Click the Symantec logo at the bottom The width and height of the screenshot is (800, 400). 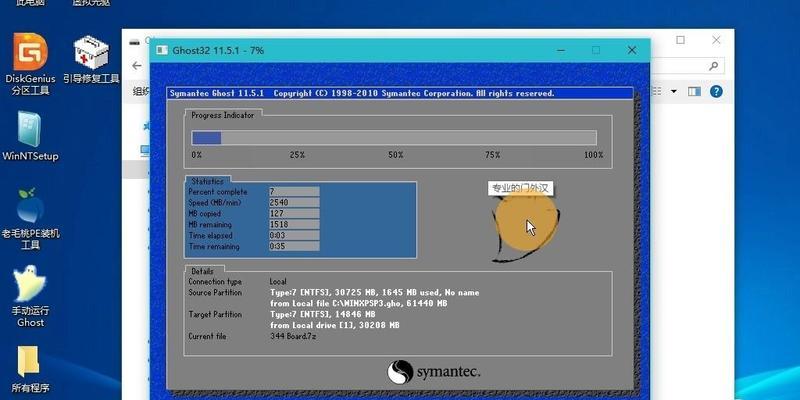[x=434, y=372]
